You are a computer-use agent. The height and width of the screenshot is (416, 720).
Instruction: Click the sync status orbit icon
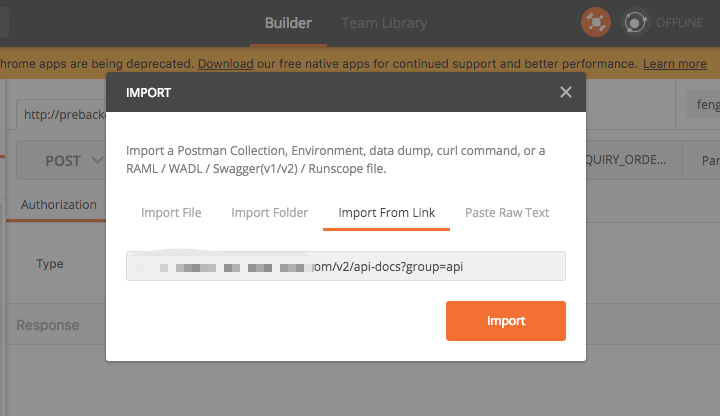tap(636, 22)
